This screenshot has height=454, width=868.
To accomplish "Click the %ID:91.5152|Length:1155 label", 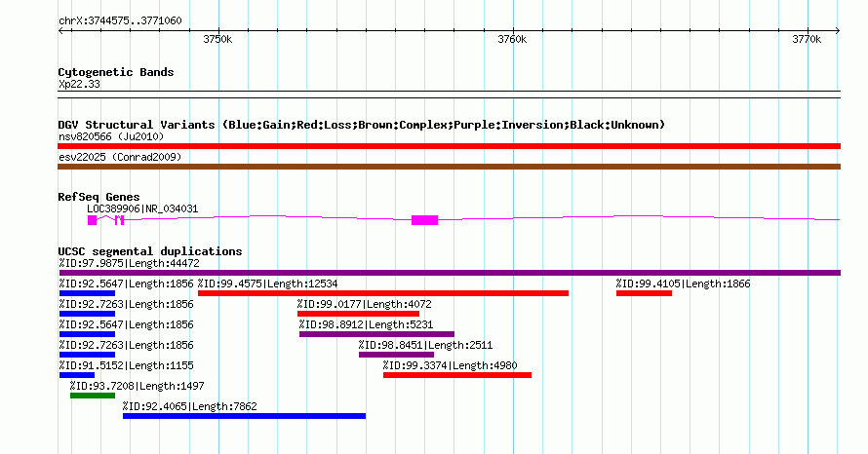I will coord(126,366).
